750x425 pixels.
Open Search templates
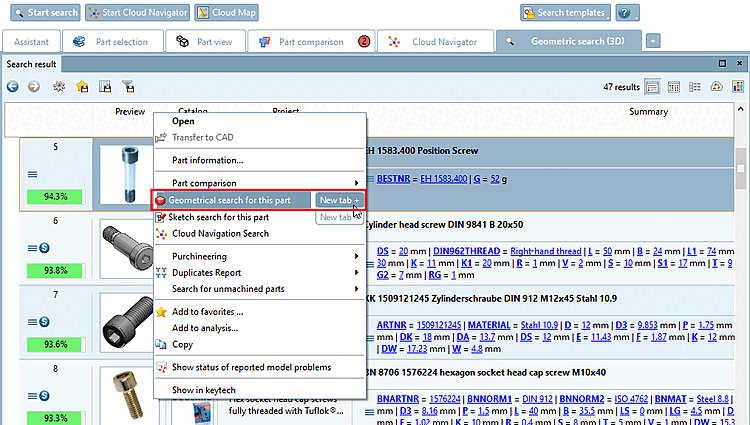pyautogui.click(x=565, y=13)
